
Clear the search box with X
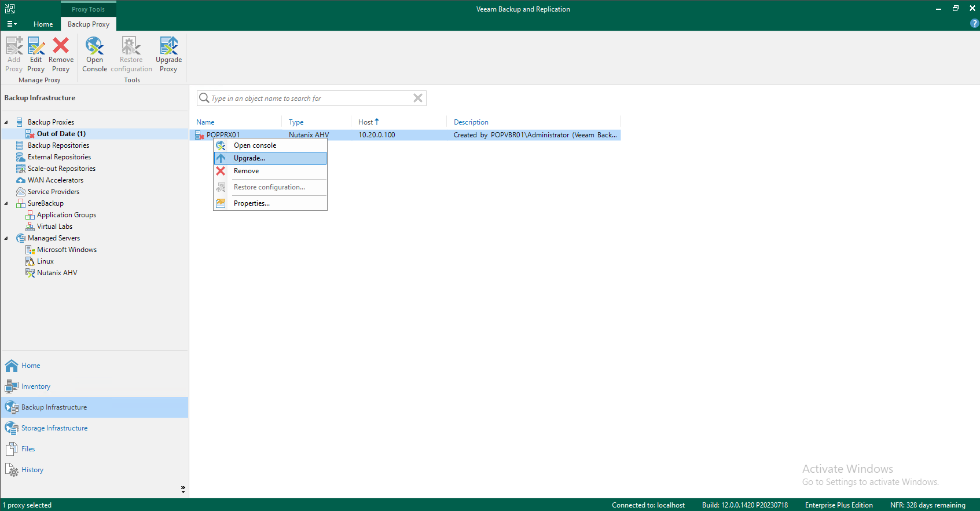pos(417,98)
